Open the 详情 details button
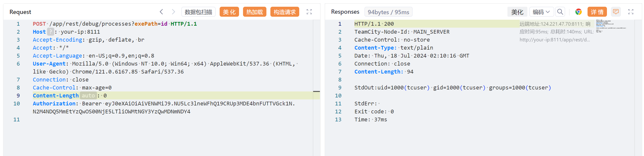Viewport: 644px width, 156px height. 597,12
